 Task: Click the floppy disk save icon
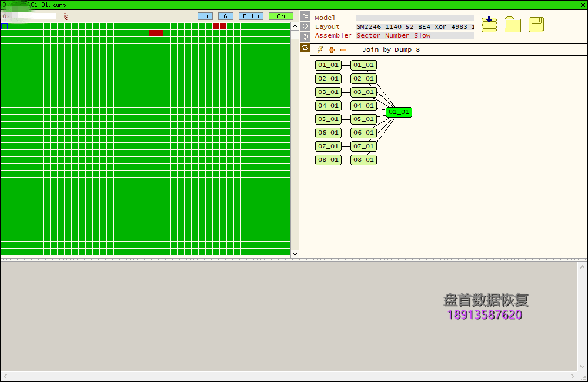(536, 25)
